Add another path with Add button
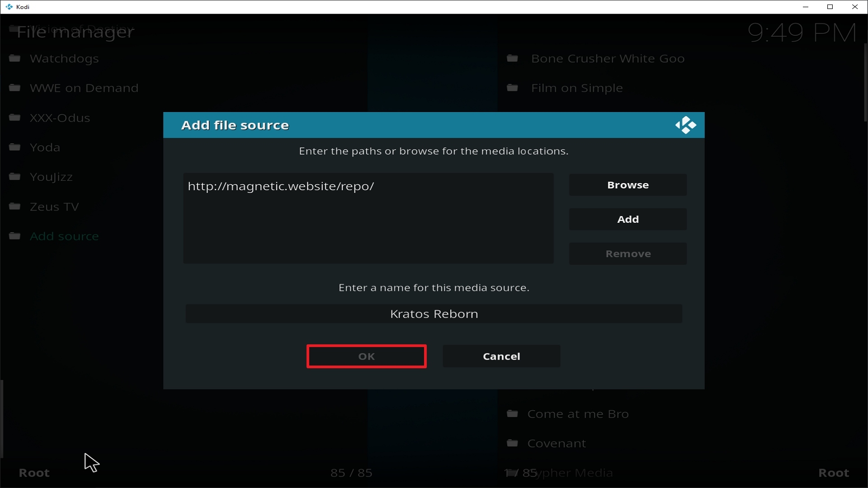The width and height of the screenshot is (868, 488). pyautogui.click(x=627, y=219)
